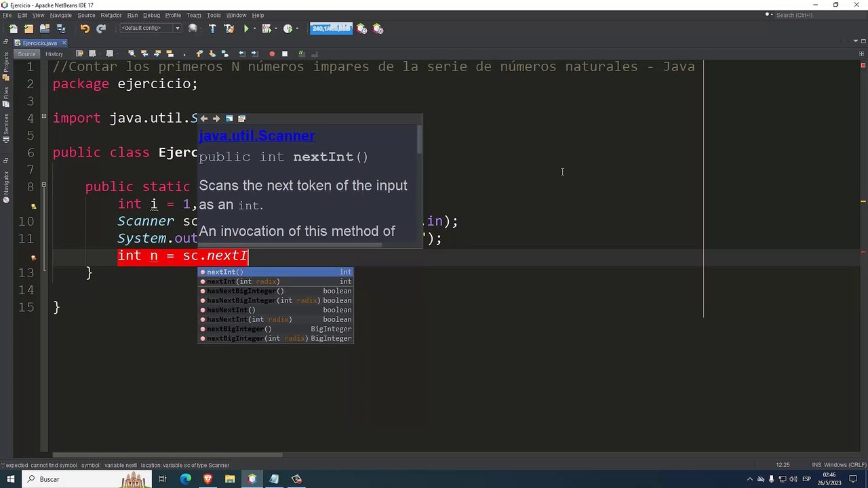868x488 pixels.
Task: Open the default config dropdown
Action: pos(150,28)
